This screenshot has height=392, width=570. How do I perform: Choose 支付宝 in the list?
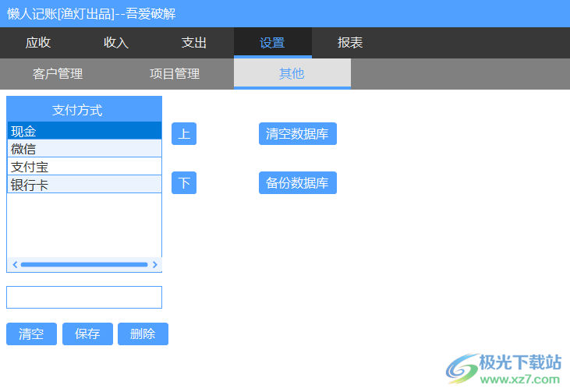[84, 167]
